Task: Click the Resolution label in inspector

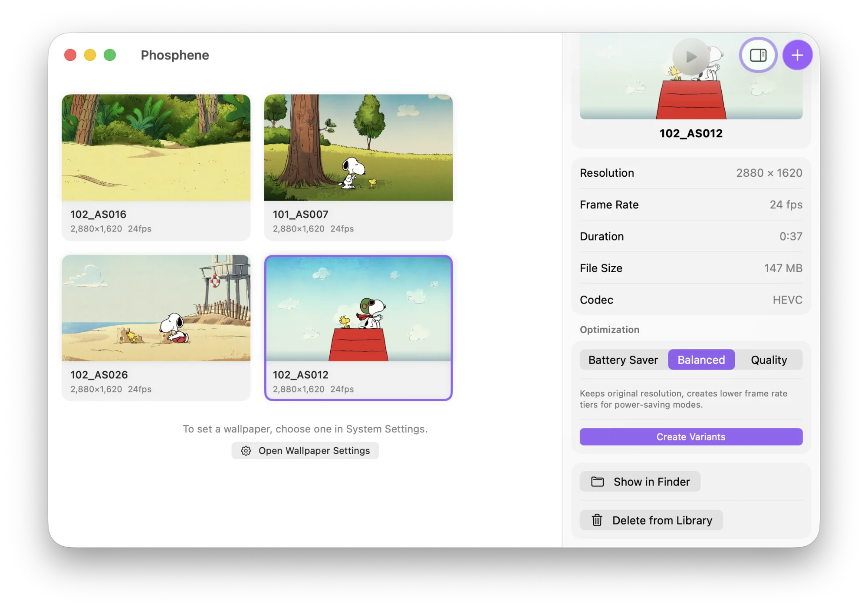Action: point(607,173)
